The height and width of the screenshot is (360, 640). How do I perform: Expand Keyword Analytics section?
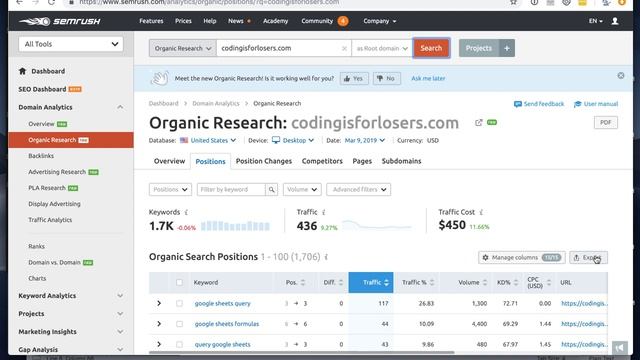tap(120, 296)
